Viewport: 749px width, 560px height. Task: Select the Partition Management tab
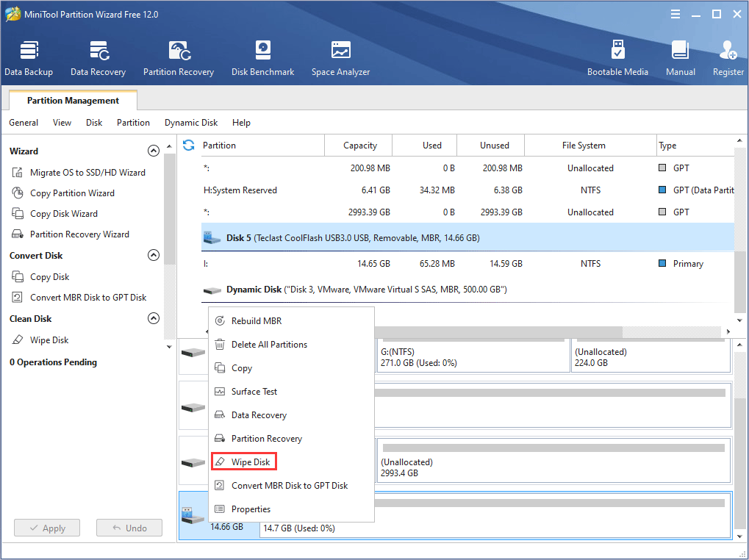tap(73, 100)
